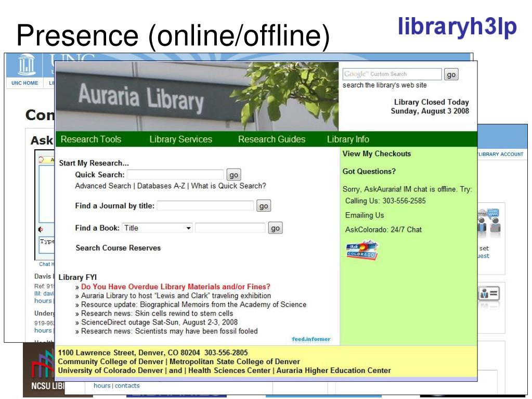The image size is (532, 399).
Task: Click the Emailing Us link
Action: [365, 215]
